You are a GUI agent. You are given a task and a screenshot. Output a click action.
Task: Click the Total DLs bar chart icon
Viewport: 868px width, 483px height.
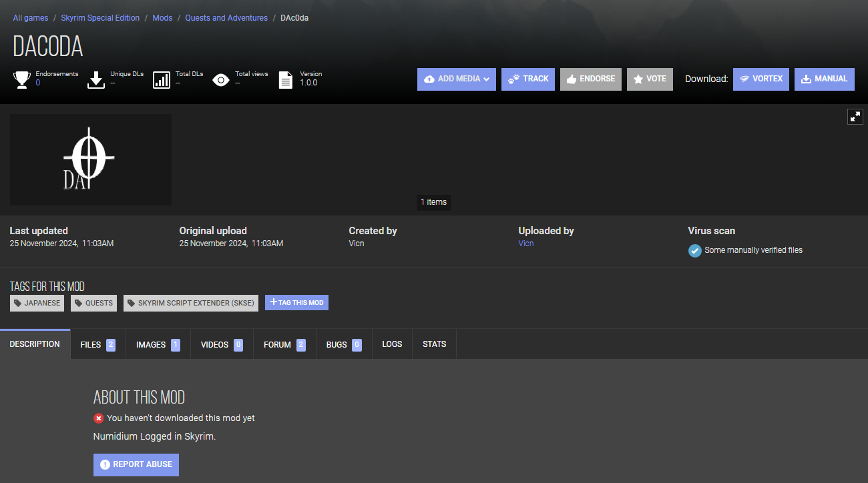coord(162,80)
